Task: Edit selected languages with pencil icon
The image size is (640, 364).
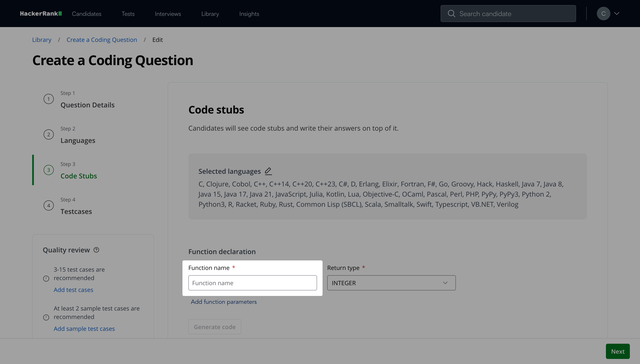Action: [x=268, y=171]
